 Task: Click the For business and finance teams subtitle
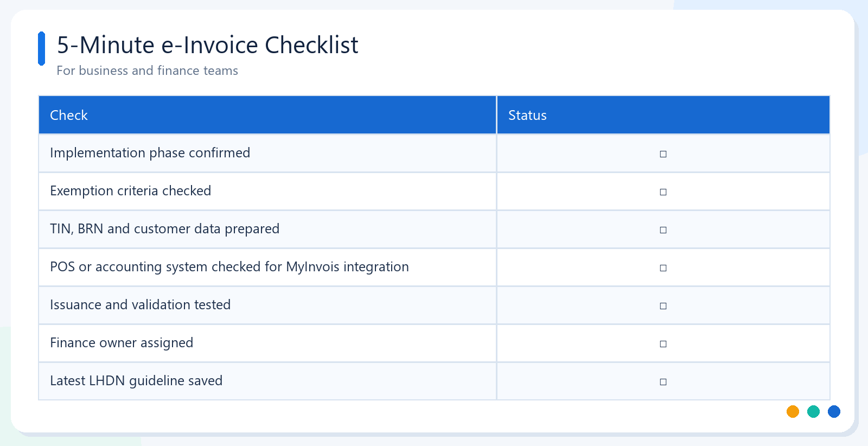147,71
